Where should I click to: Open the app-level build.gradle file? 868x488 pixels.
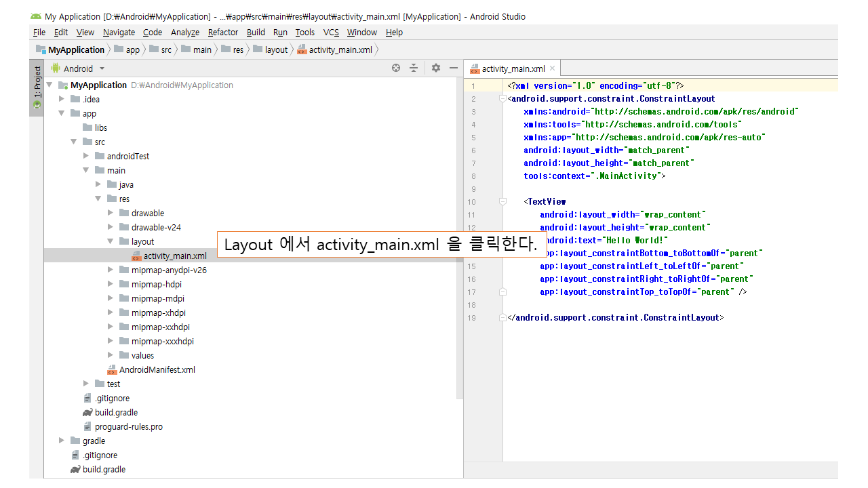[116, 413]
